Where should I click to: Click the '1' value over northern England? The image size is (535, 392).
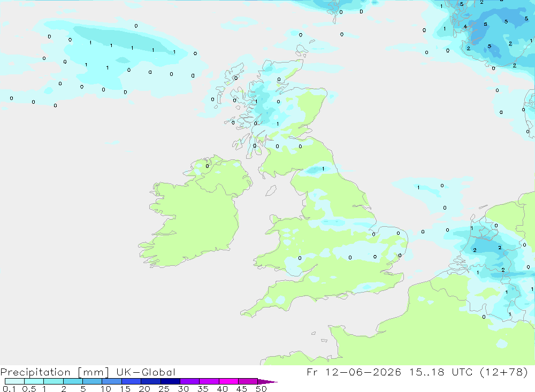point(323,168)
